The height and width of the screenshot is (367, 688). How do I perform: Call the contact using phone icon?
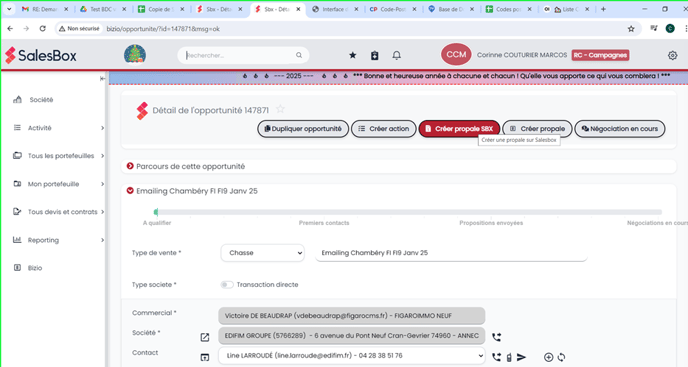pyautogui.click(x=496, y=357)
